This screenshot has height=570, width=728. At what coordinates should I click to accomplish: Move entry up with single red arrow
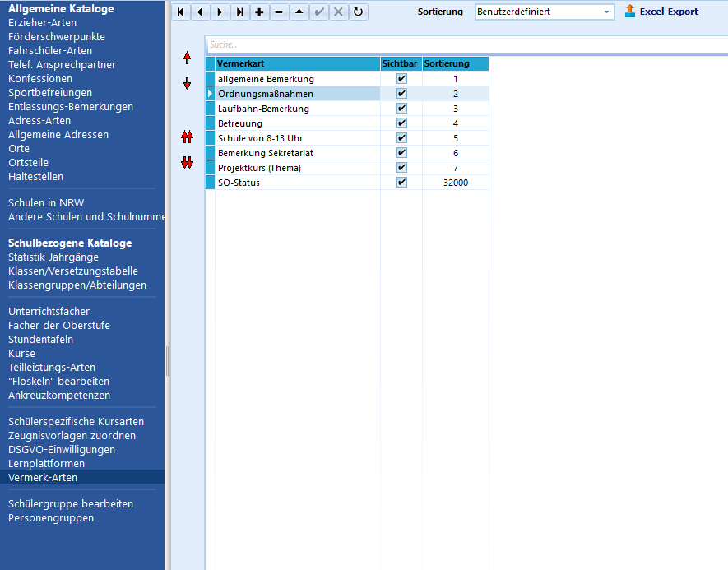click(187, 58)
